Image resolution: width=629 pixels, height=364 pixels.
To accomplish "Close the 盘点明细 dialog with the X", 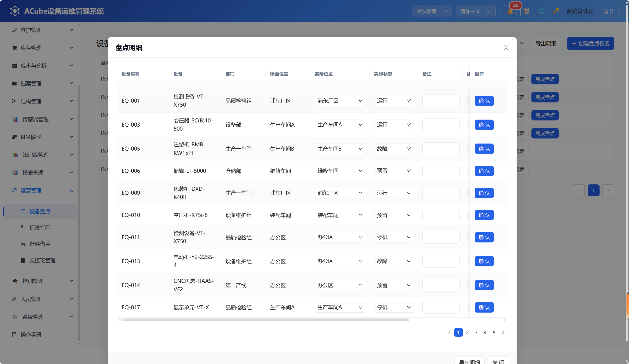I will (506, 48).
